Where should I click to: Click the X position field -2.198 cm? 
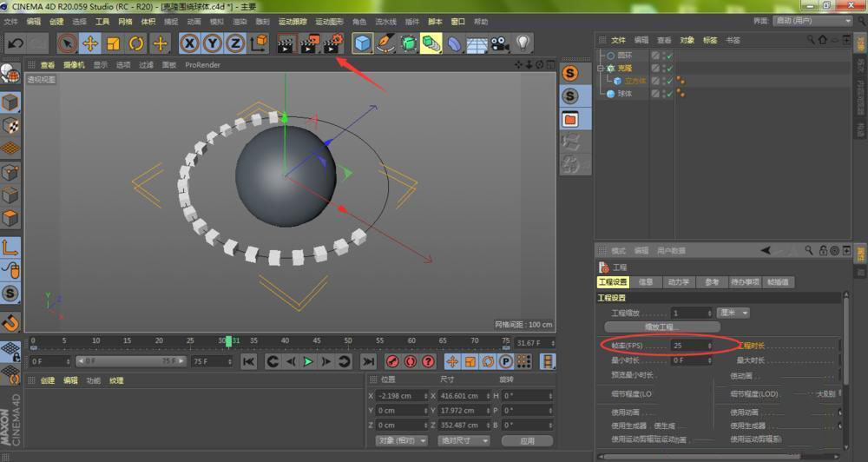pyautogui.click(x=402, y=396)
